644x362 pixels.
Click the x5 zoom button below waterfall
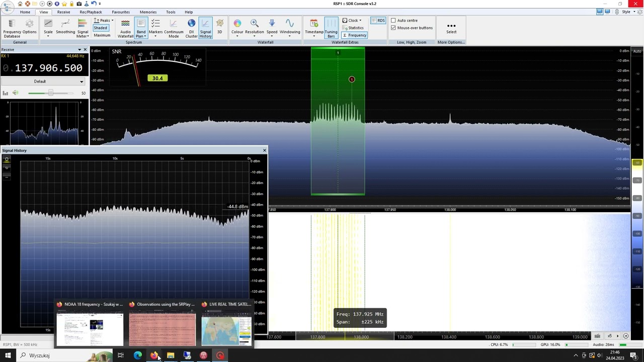point(610,336)
